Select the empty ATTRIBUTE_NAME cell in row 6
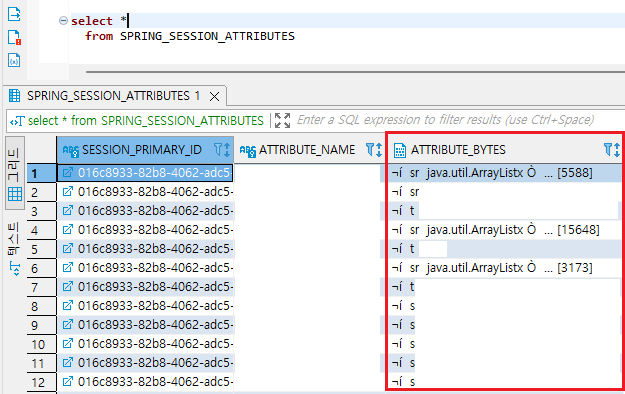625x394 pixels. click(x=309, y=268)
